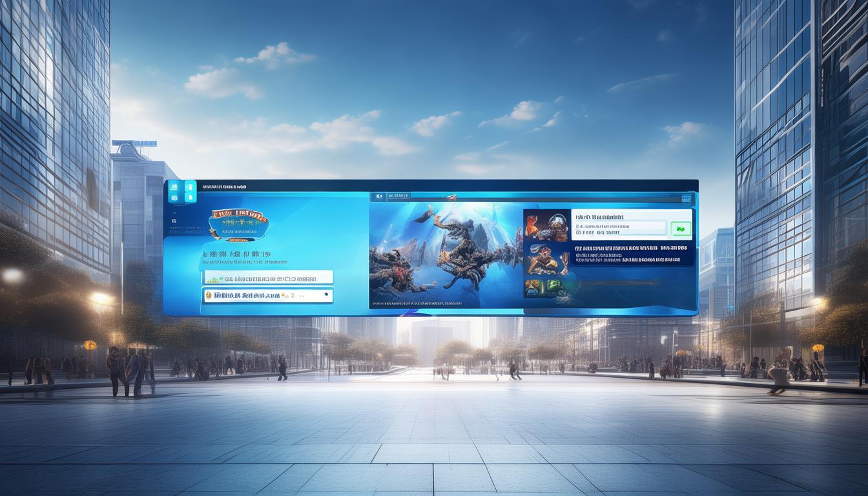This screenshot has width=868, height=496.
Task: Click the dark round dot in lower white bar
Action: pos(326,295)
